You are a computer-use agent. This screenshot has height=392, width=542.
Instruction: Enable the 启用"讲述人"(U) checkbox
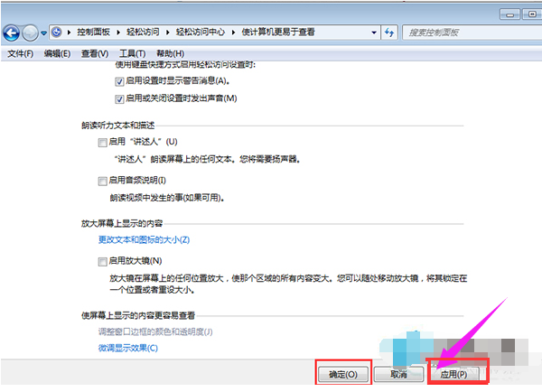[x=102, y=143]
